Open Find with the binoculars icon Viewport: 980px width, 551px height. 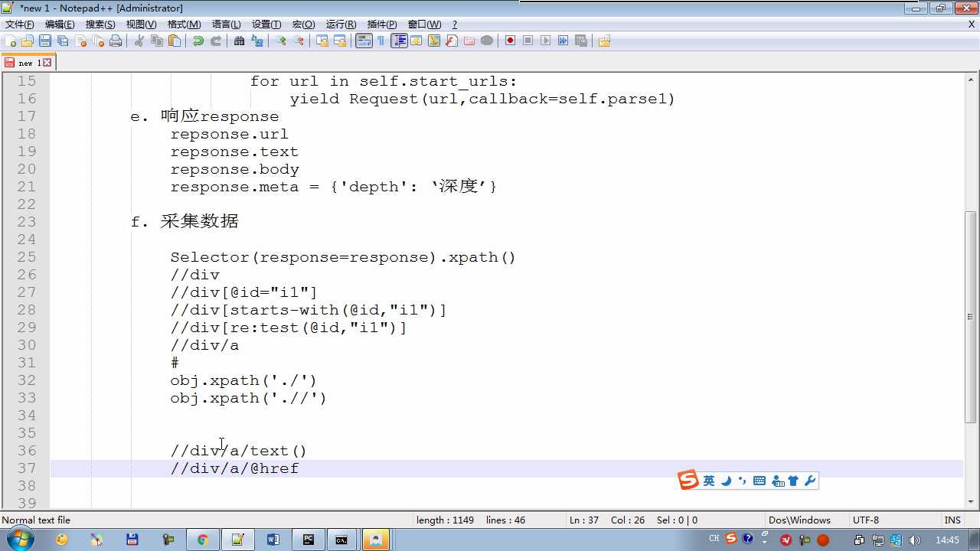tap(239, 41)
